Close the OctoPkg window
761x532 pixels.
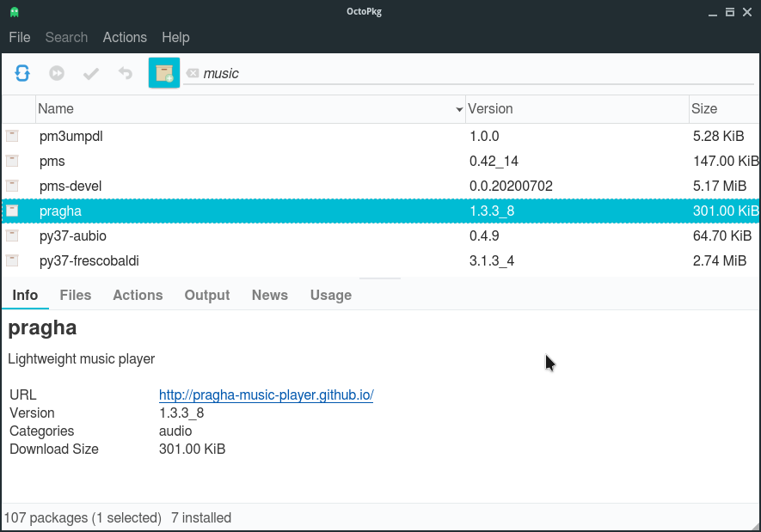click(747, 12)
